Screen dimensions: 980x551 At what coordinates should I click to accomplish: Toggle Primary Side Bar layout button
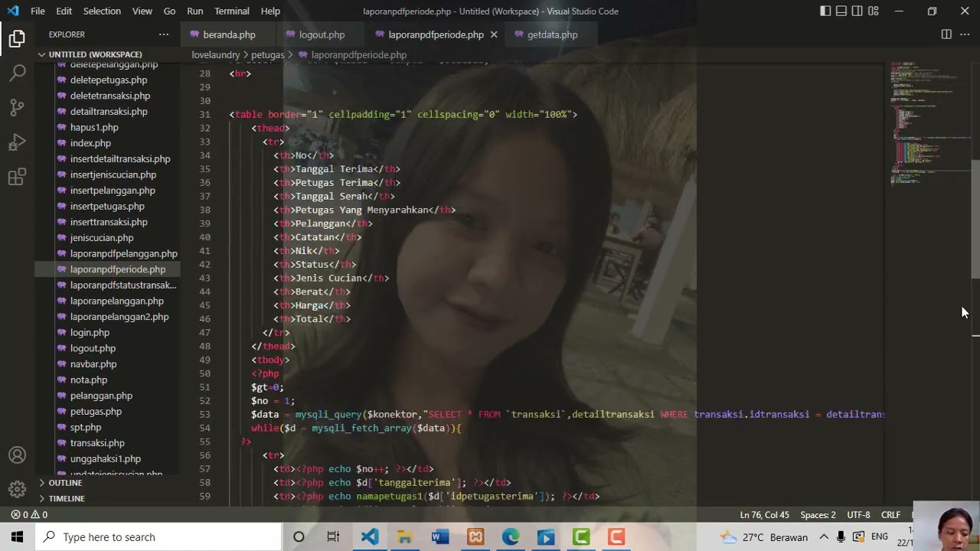coord(825,11)
